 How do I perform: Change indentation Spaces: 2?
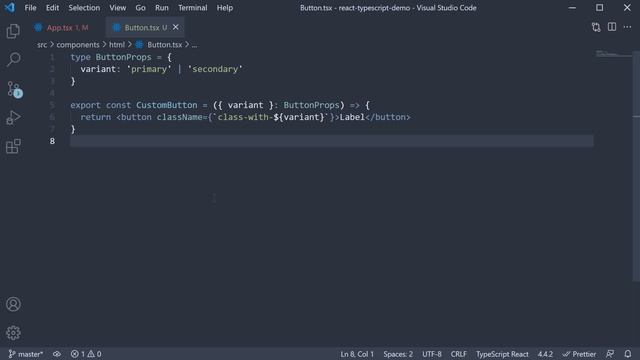point(398,354)
